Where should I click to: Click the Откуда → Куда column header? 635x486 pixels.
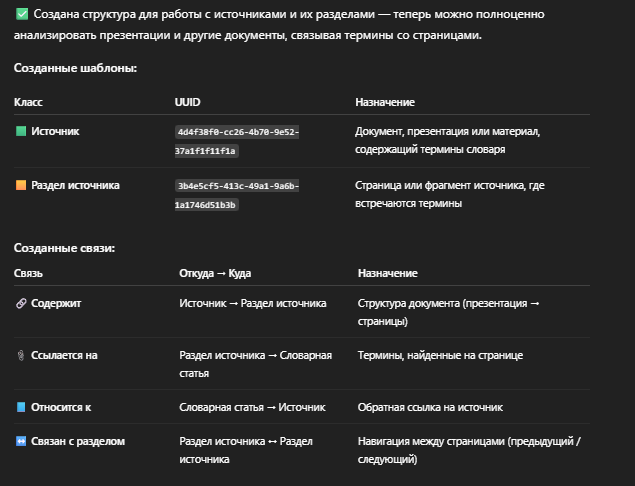[x=215, y=273]
